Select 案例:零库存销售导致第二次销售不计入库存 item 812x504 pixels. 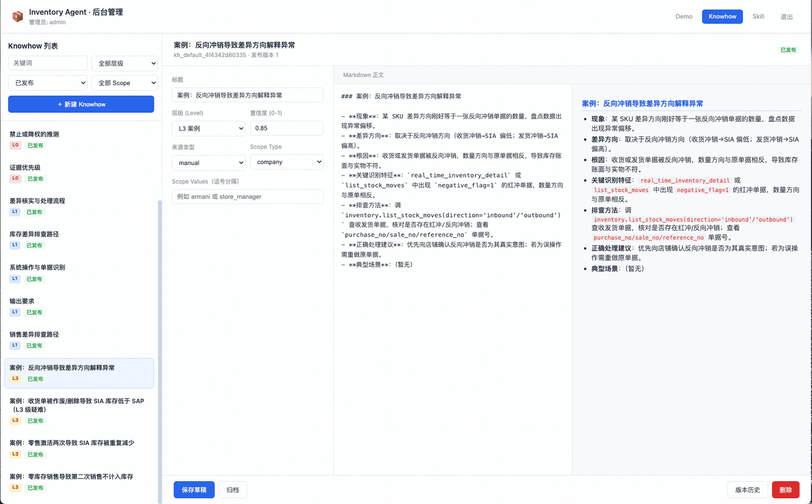[79, 482]
